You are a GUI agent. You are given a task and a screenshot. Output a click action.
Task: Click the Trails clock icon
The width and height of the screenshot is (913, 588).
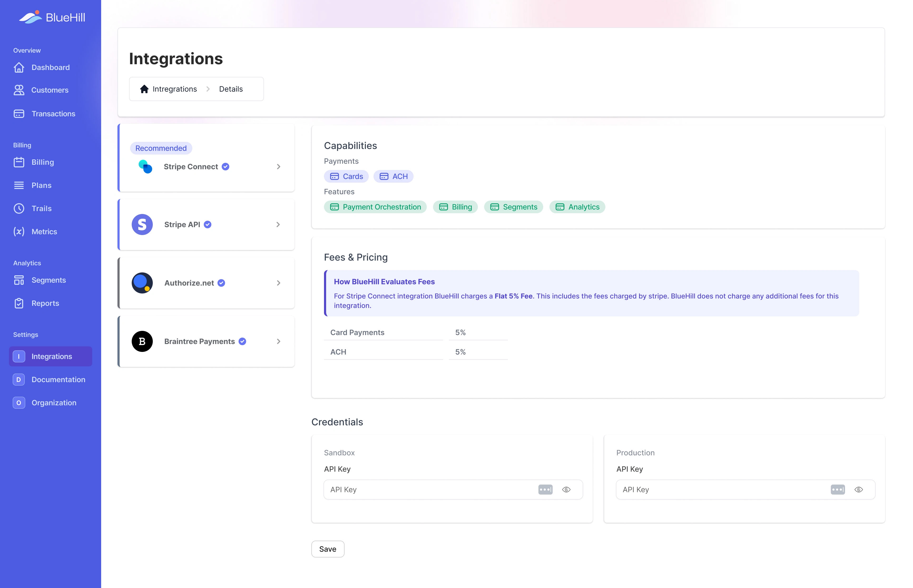[19, 208]
